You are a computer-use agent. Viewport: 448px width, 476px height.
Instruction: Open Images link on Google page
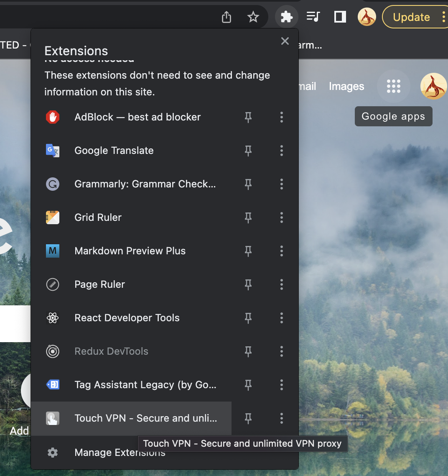pyautogui.click(x=346, y=87)
